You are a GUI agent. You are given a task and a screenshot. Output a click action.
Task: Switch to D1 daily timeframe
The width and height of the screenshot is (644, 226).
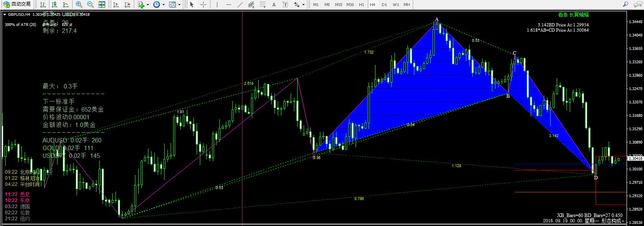tap(384, 4)
